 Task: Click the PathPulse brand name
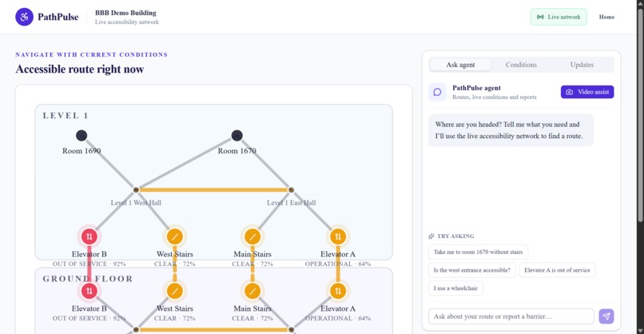58,17
